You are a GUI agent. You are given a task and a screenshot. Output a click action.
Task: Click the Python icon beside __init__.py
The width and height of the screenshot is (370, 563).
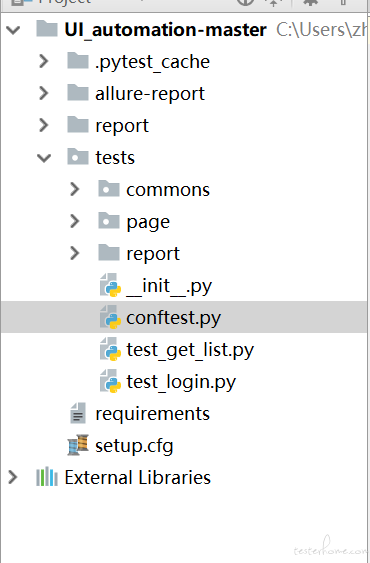110,285
